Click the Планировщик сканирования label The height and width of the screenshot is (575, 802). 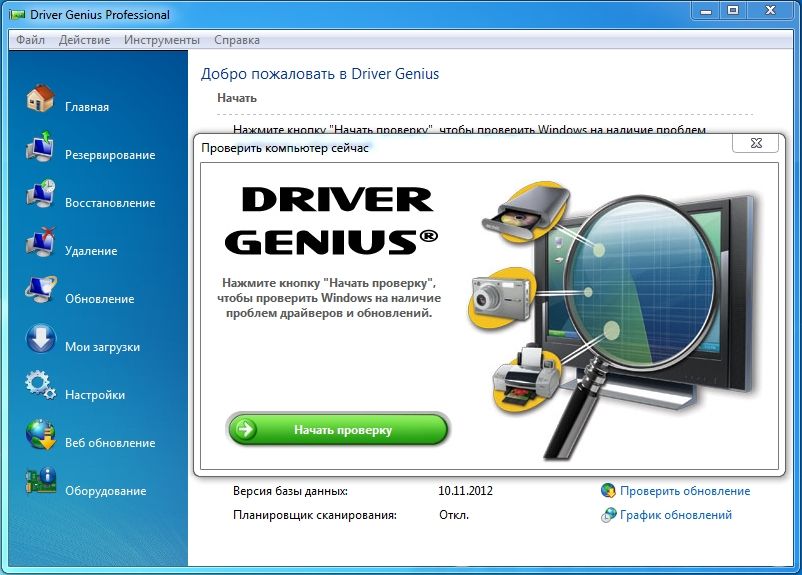coord(315,515)
